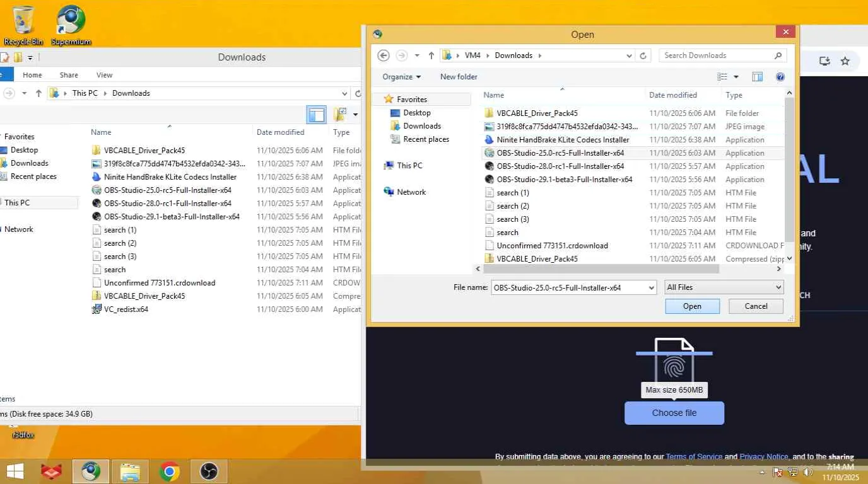Cancel the Open dialog
This screenshot has height=484, width=868.
point(756,306)
